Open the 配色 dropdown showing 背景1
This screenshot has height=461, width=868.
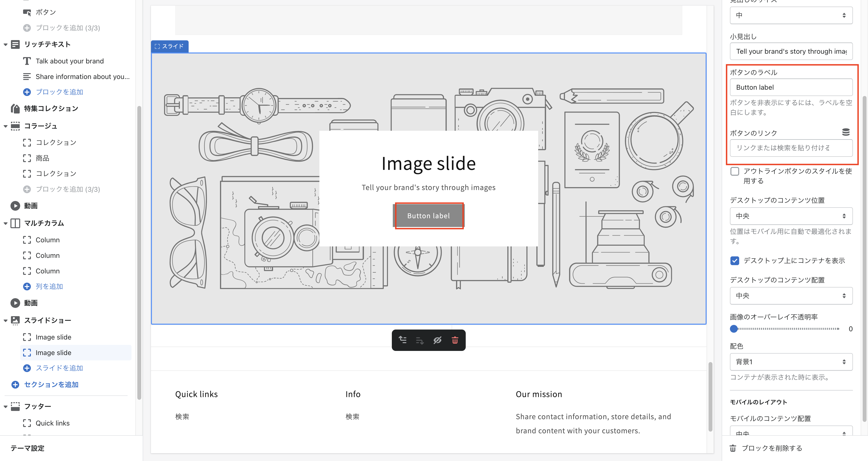pos(791,362)
